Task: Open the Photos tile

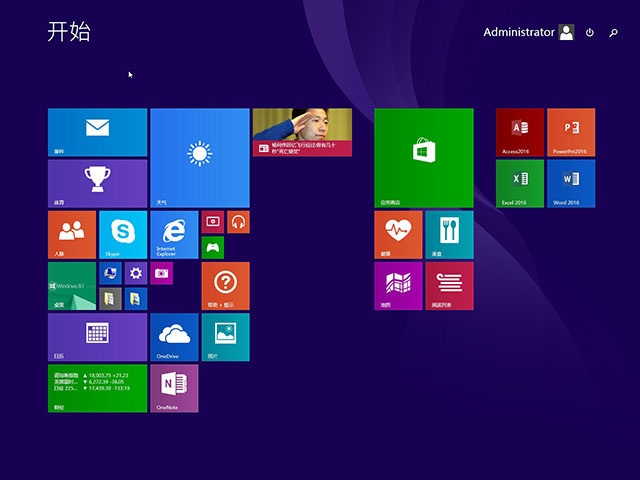Action: click(x=226, y=337)
